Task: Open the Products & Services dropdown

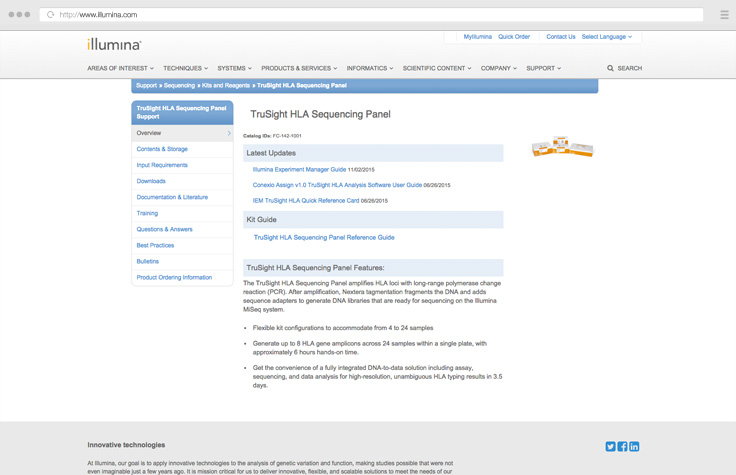Action: coord(299,68)
